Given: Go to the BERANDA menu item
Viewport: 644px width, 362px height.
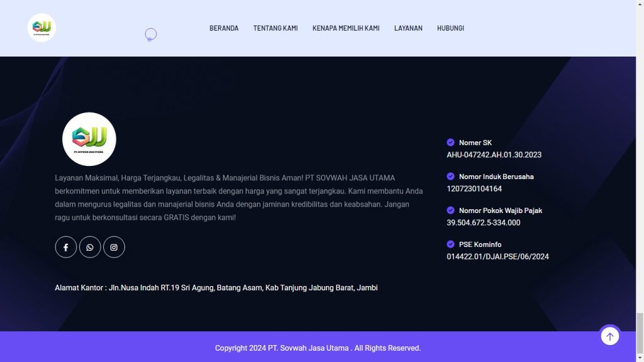Looking at the screenshot, I should (224, 28).
